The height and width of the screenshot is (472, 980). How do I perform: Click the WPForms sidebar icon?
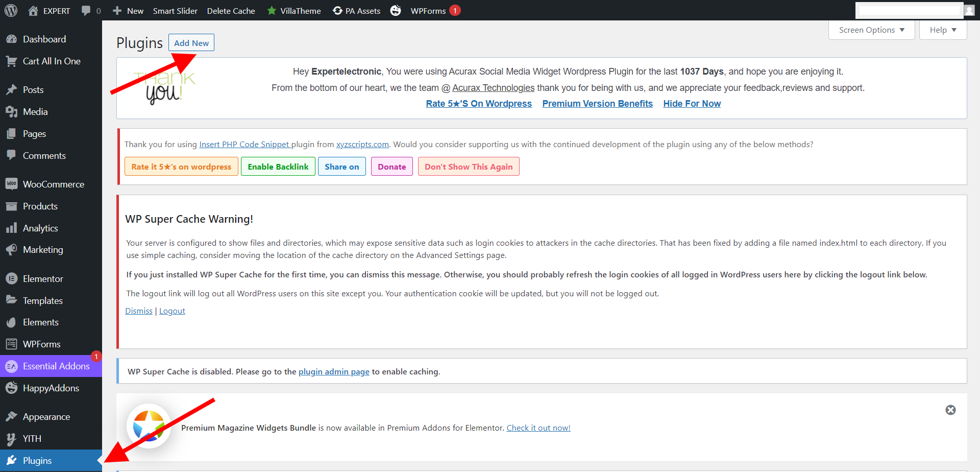[x=11, y=344]
